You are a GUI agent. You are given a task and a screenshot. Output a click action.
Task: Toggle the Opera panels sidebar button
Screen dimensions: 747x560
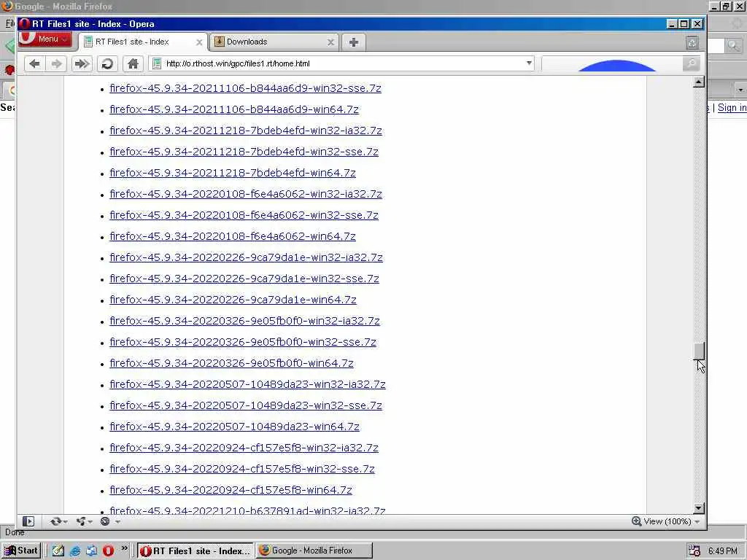28,521
